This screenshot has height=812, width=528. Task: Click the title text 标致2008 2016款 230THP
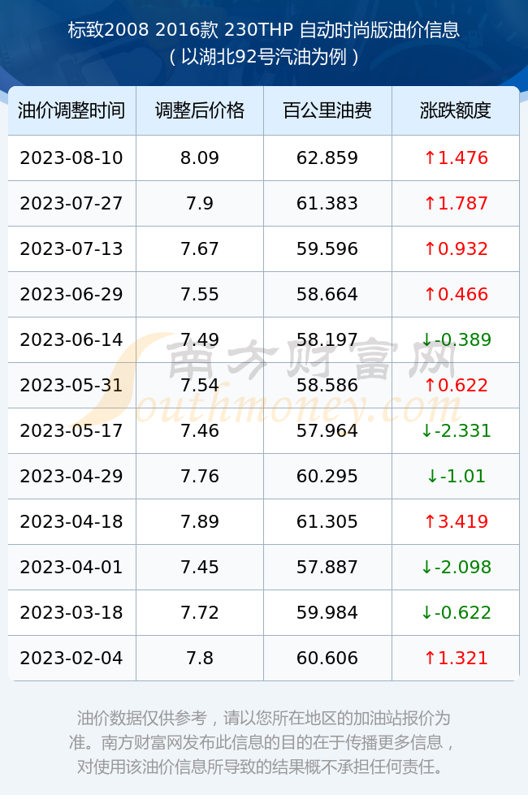pyautogui.click(x=180, y=30)
